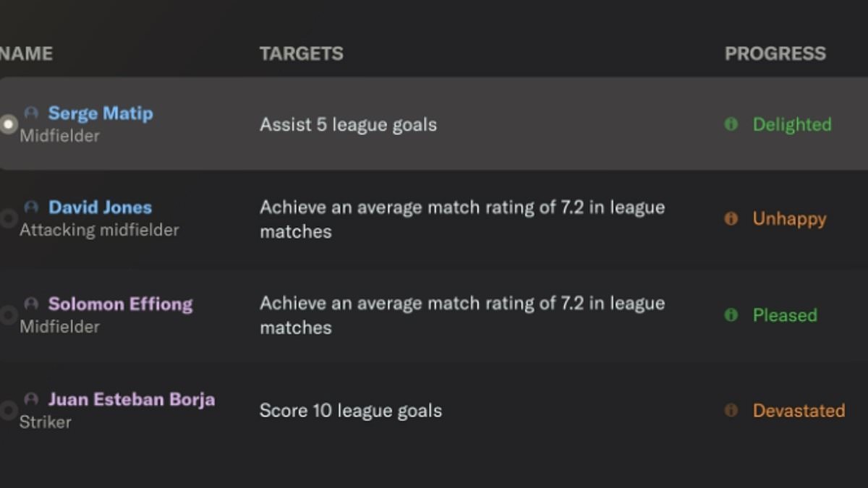Click the info icon beside Devastated
Viewport: 868px width, 488px height.
point(731,410)
